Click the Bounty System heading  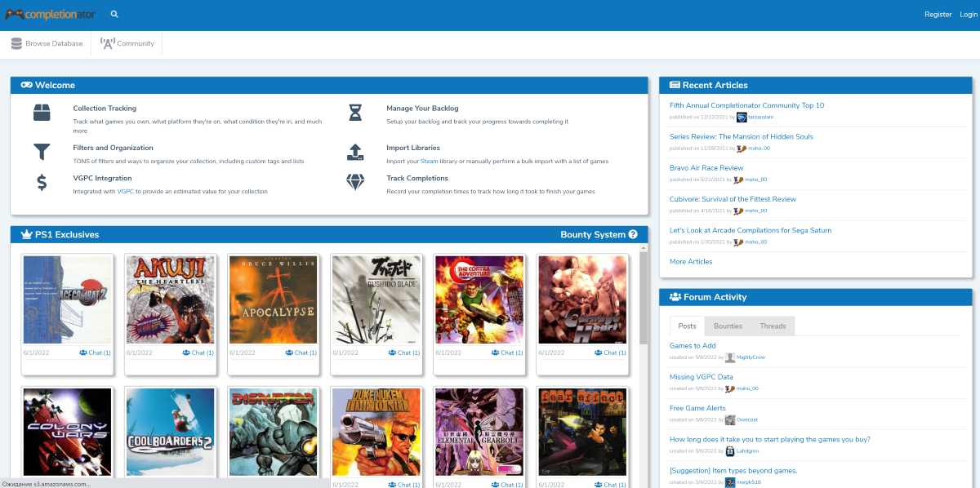[593, 235]
